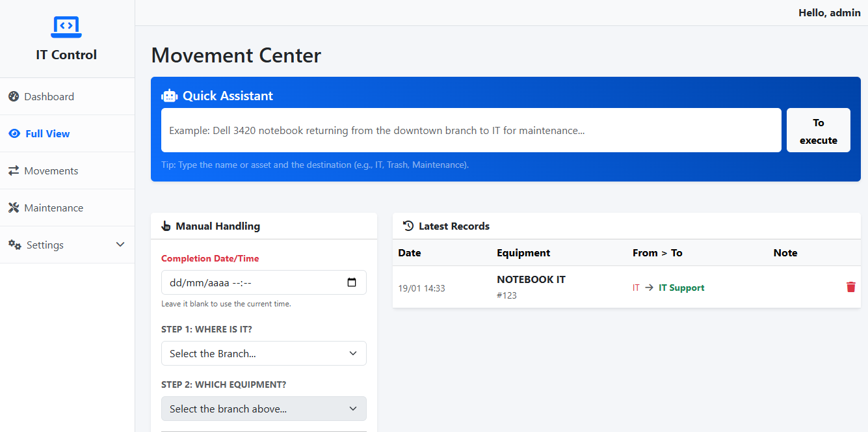Click the IT Support destination link
This screenshot has width=868, height=432.
point(681,288)
